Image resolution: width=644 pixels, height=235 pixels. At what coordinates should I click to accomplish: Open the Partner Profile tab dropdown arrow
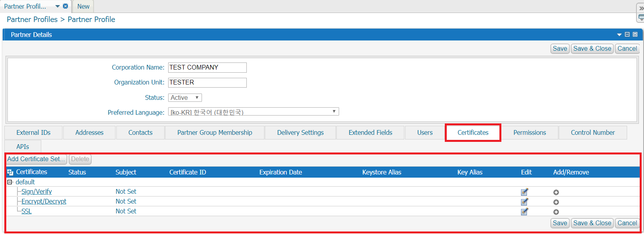(x=57, y=6)
